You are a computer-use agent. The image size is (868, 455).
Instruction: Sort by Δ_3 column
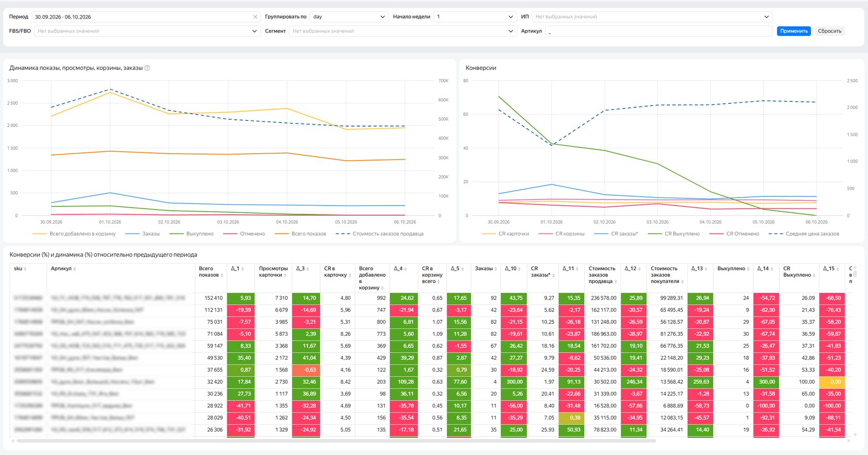click(308, 269)
